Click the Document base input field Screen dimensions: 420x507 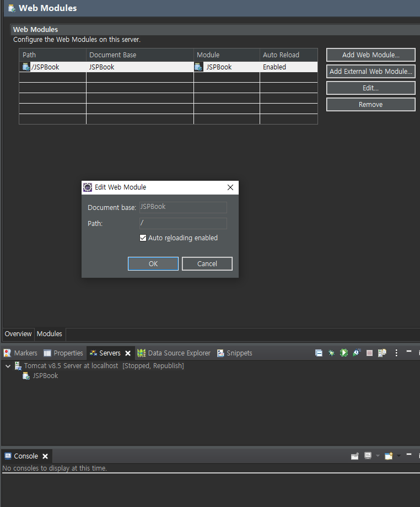183,207
